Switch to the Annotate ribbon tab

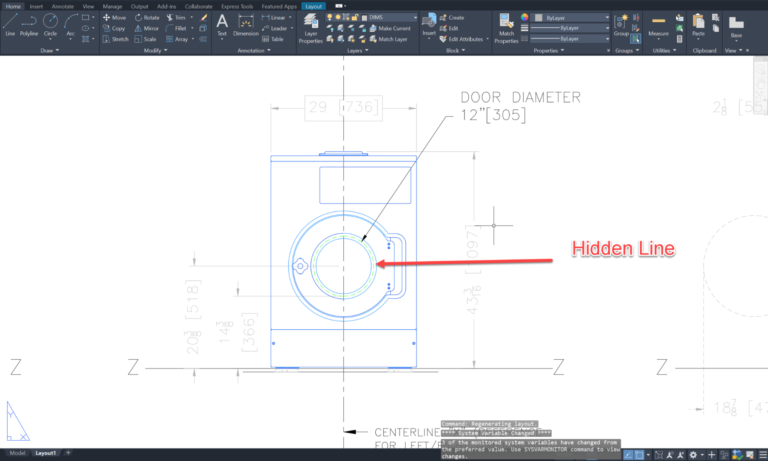pyautogui.click(x=63, y=6)
